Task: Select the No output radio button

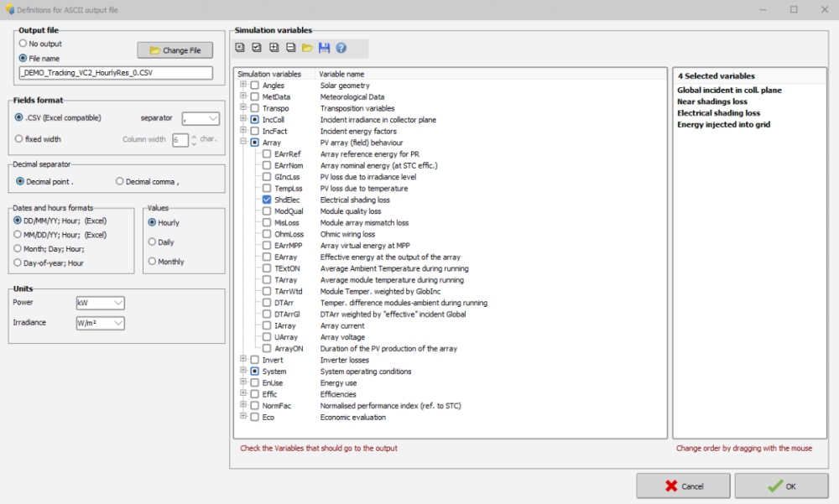Action: tap(23, 44)
